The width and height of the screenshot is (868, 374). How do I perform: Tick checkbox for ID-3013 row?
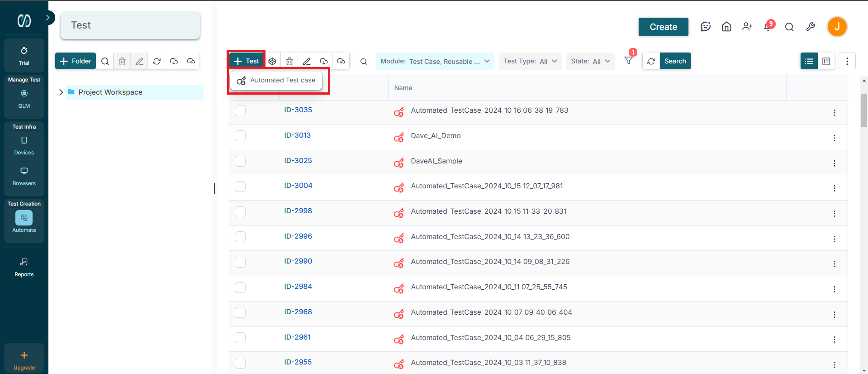coord(240,136)
